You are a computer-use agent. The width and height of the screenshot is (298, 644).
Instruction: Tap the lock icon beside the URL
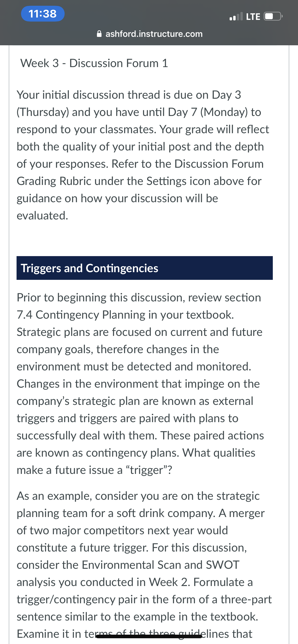tap(99, 34)
